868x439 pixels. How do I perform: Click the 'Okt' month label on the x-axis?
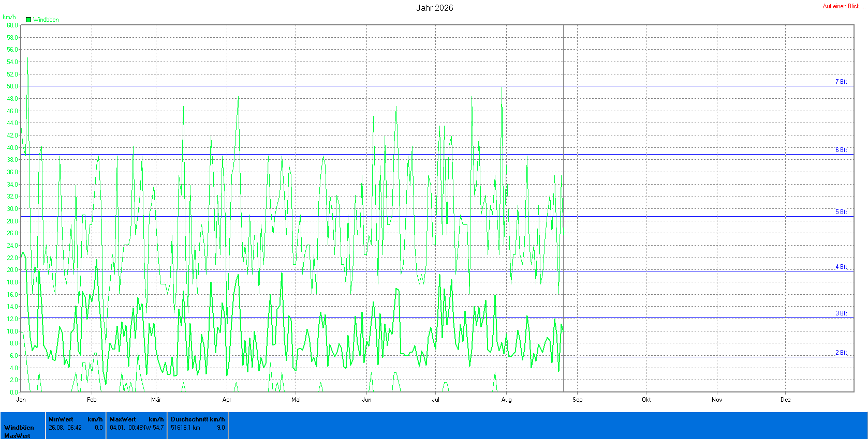coord(646,400)
